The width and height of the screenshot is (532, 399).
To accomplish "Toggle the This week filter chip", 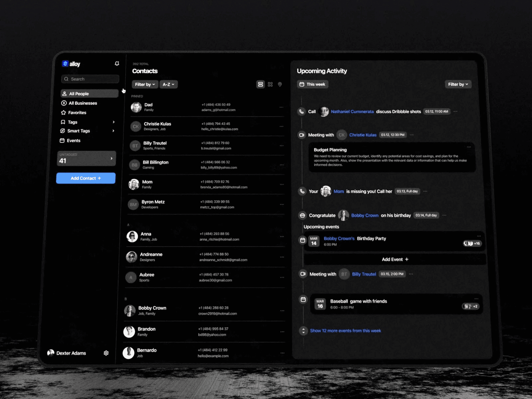I will tap(312, 84).
